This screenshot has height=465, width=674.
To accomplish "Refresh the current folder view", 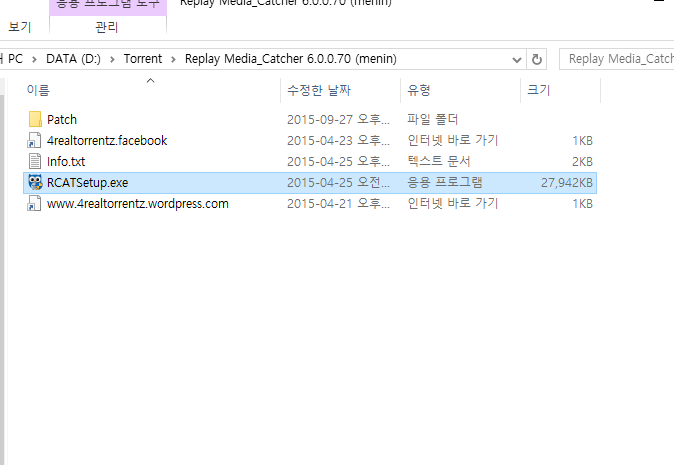I will [536, 59].
